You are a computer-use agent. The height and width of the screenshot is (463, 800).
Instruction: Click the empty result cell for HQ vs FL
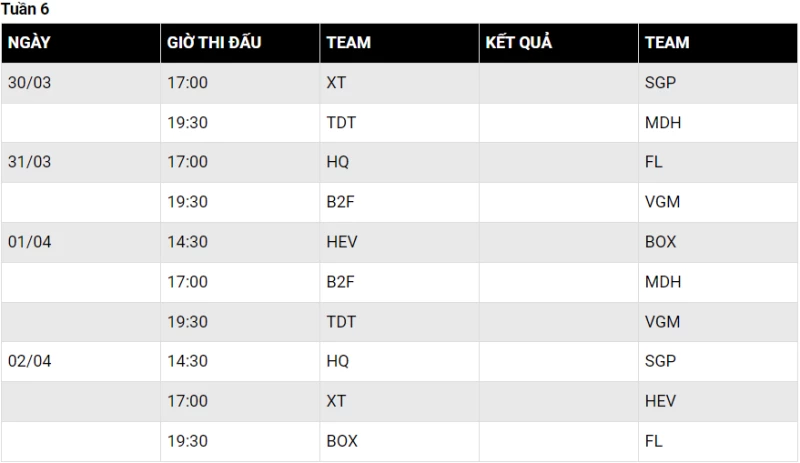(x=558, y=162)
